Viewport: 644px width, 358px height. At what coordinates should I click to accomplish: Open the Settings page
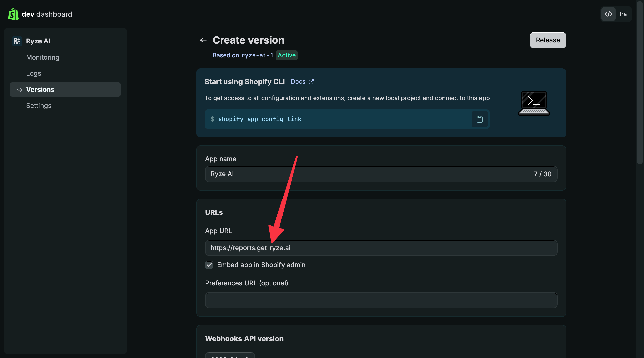click(39, 106)
